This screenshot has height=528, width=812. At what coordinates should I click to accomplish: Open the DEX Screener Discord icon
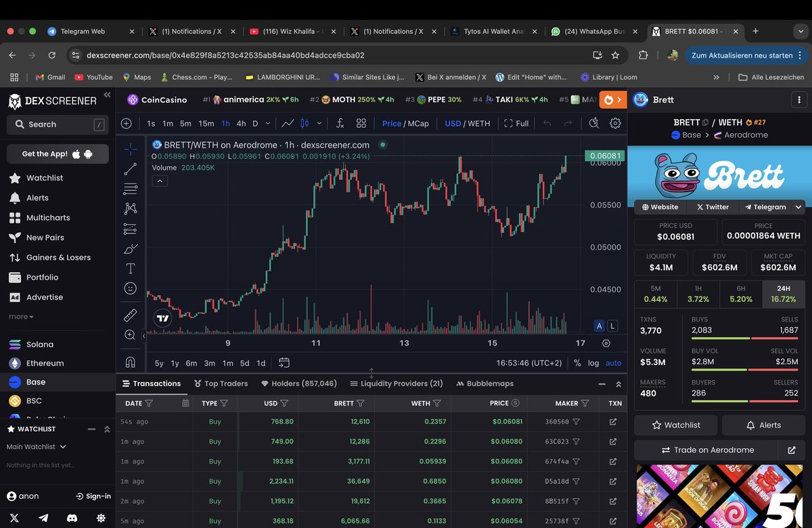click(x=72, y=517)
